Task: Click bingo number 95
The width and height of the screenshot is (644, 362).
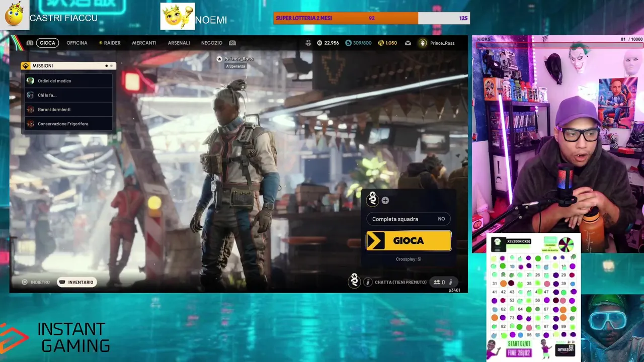Action: pos(529,335)
